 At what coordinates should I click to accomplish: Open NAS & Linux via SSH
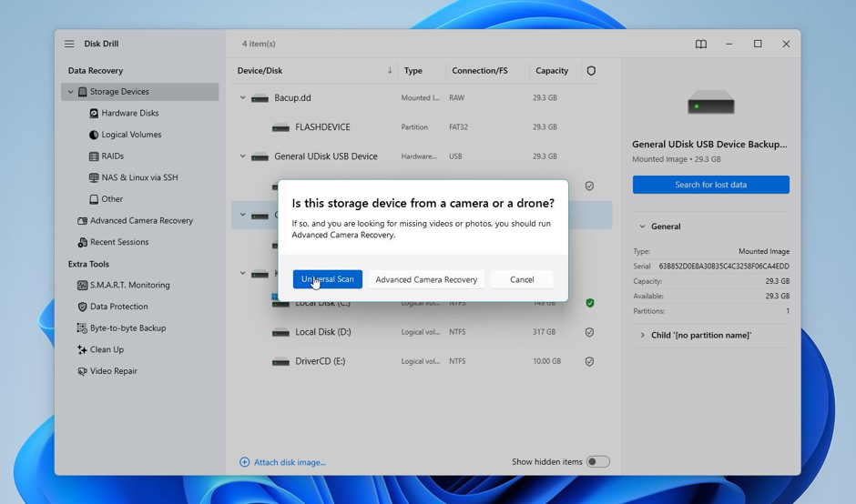click(139, 177)
